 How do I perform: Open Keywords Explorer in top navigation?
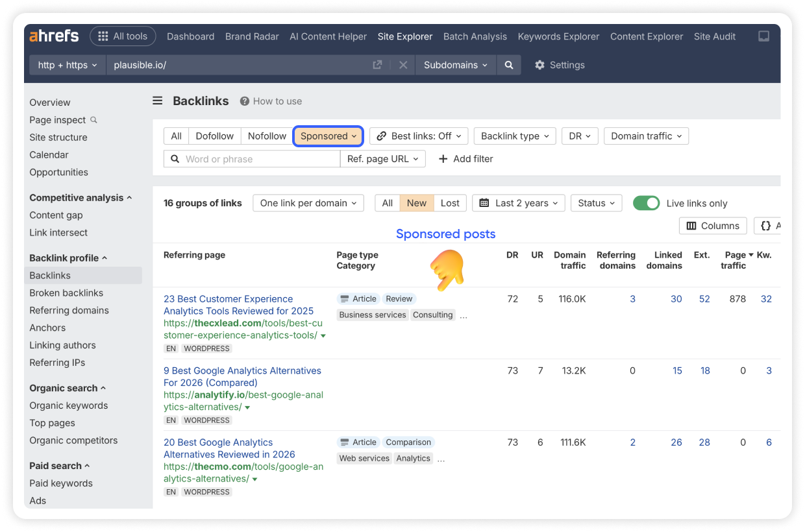tap(558, 36)
